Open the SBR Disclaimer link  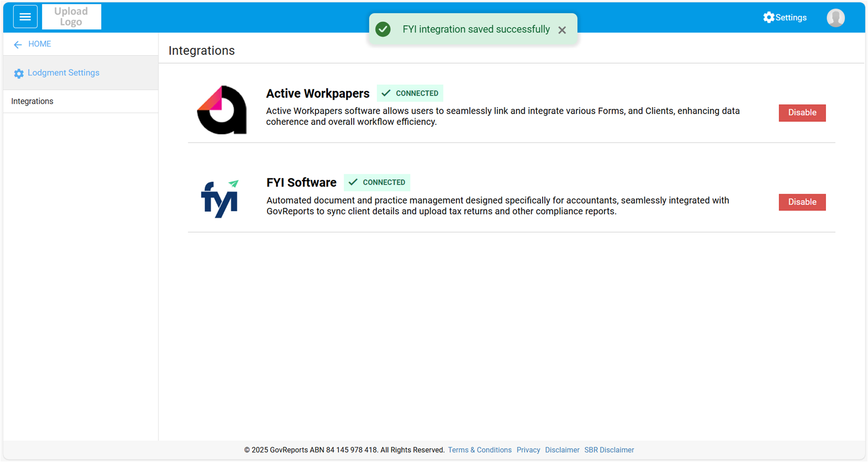(x=609, y=450)
